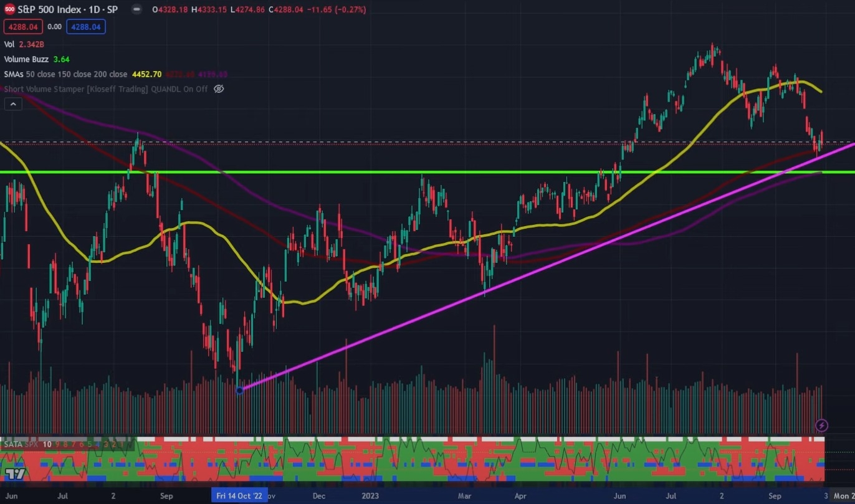
Task: Click the red 4288.04 price box
Action: [x=24, y=27]
